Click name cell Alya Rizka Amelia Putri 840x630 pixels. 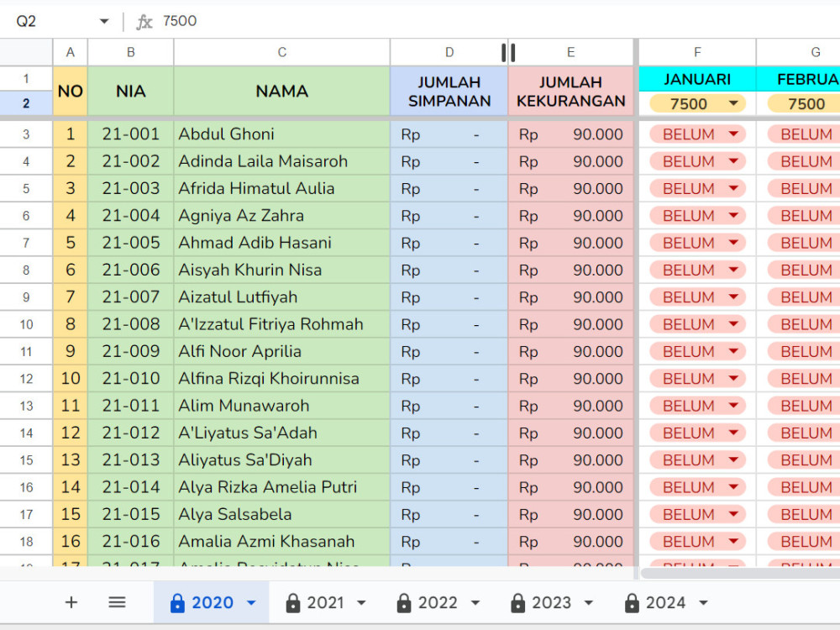[281, 487]
